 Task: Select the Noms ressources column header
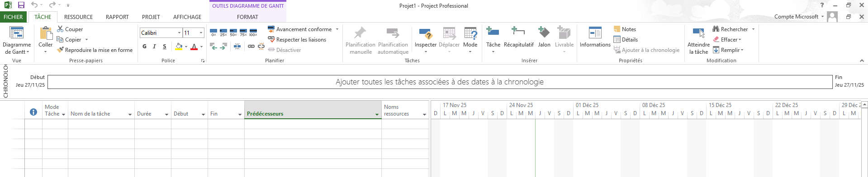click(405, 110)
